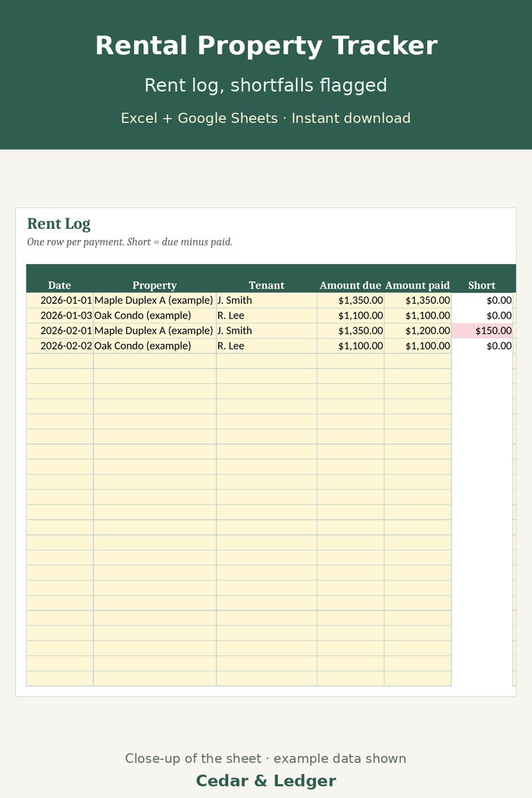This screenshot has width=532, height=798.
Task: Click R. Lee tenant in 2026-02-02 row
Action: 267,346
